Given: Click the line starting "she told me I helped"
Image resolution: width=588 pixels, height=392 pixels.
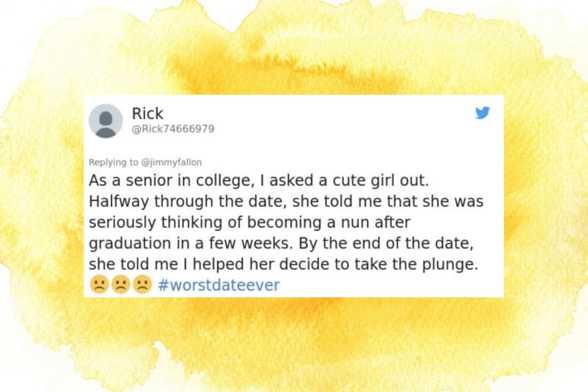Looking at the screenshot, I should pyautogui.click(x=285, y=264).
